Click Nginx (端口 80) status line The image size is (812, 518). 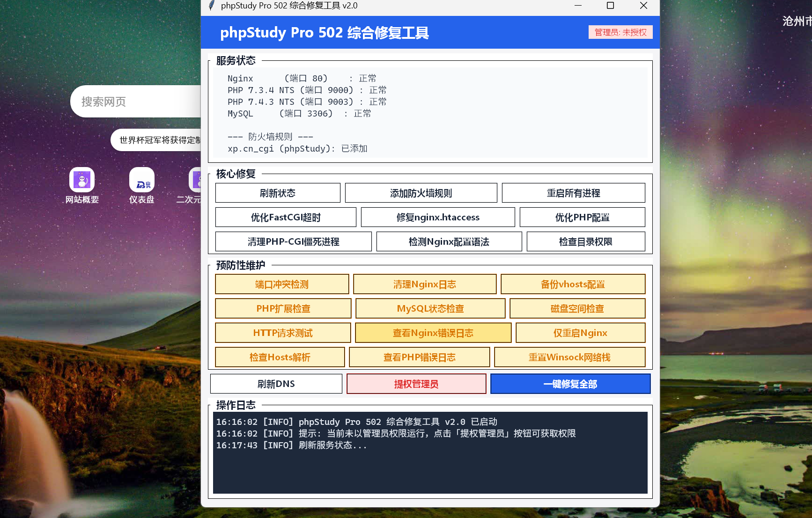[x=302, y=78]
